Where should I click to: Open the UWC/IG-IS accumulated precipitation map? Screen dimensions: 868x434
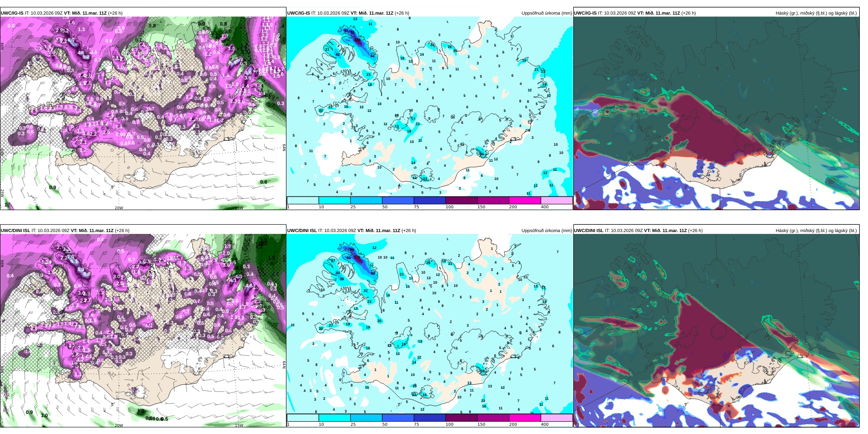click(x=429, y=106)
